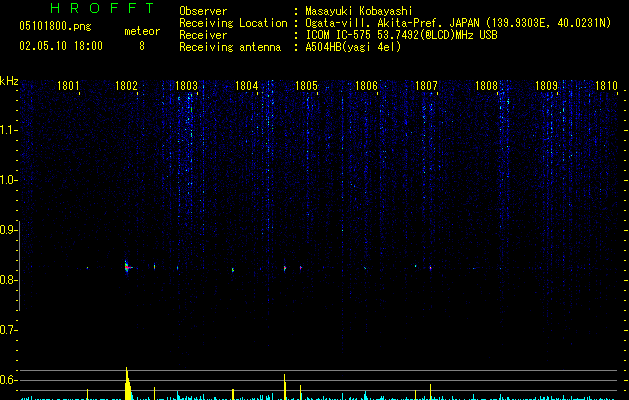Click the Receiver label
The image size is (629, 400).
[203, 35]
